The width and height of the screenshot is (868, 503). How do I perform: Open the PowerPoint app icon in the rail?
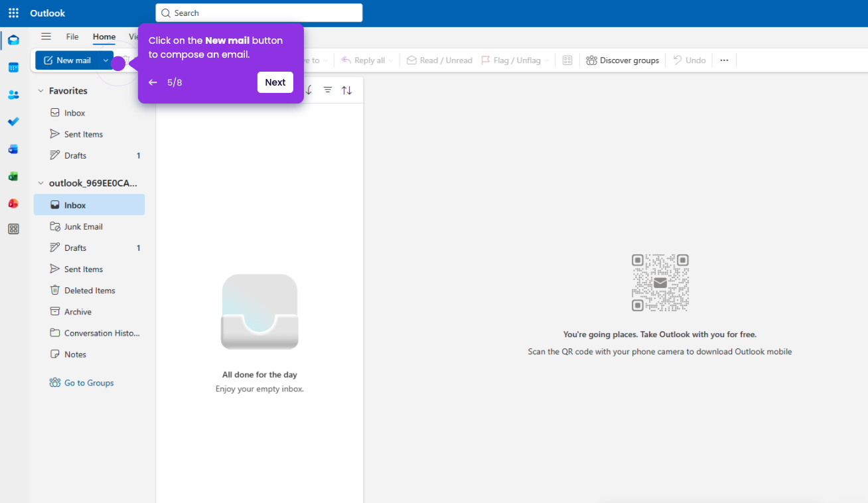[13, 203]
